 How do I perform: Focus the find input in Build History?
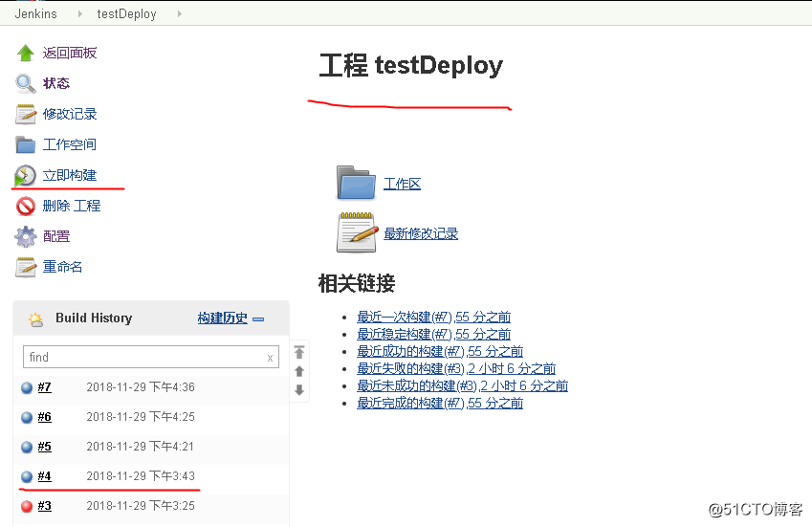[151, 357]
